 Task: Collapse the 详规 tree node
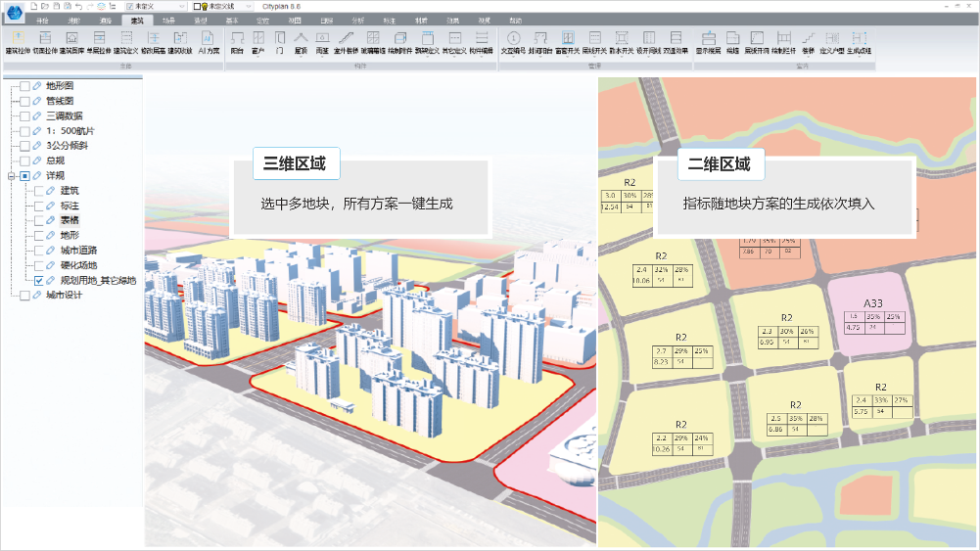coord(11,176)
